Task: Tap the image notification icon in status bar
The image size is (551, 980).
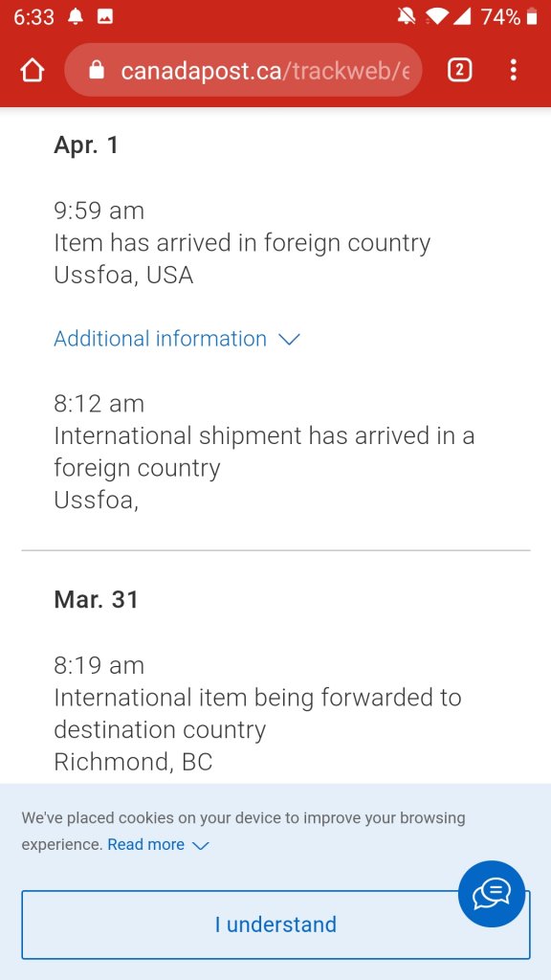Action: coord(105,17)
